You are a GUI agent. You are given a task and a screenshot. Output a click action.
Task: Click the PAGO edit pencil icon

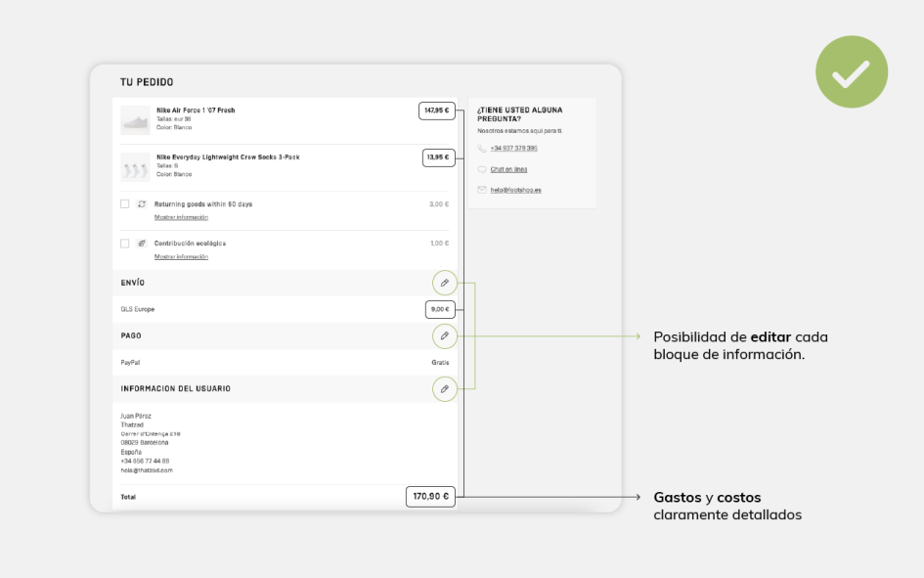pyautogui.click(x=445, y=335)
